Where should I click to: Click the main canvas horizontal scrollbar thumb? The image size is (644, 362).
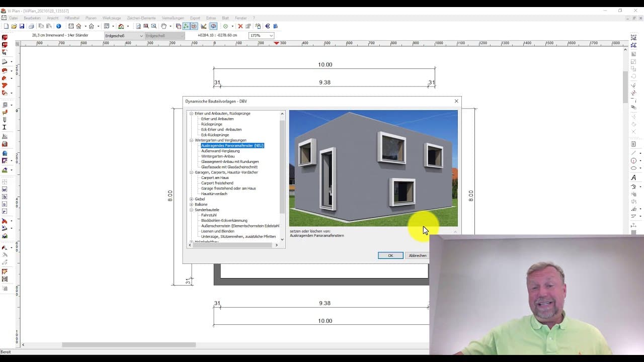[129, 345]
